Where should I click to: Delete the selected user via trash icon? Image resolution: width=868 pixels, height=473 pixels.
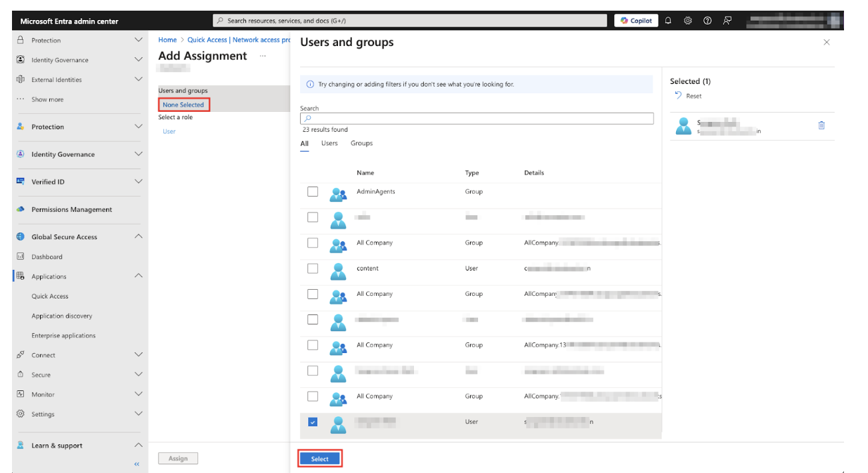click(x=821, y=125)
